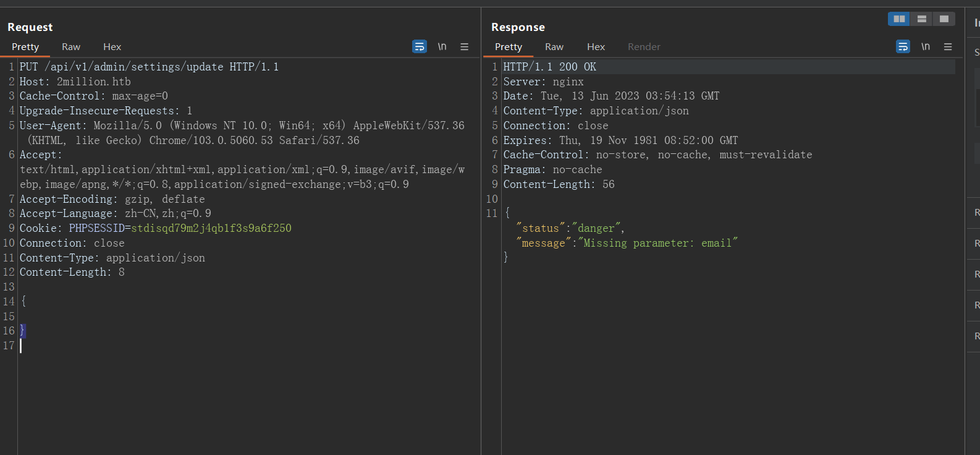The width and height of the screenshot is (980, 455).
Task: Click the Date header in response
Action: tap(612, 96)
